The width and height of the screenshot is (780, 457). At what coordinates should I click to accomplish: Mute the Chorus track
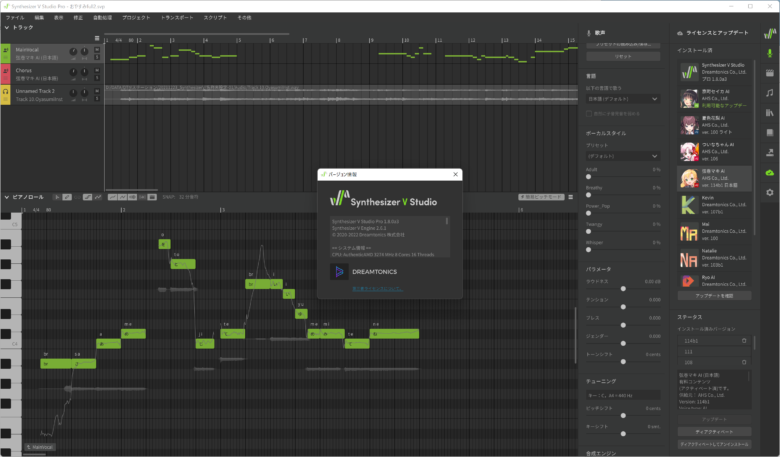pyautogui.click(x=97, y=71)
